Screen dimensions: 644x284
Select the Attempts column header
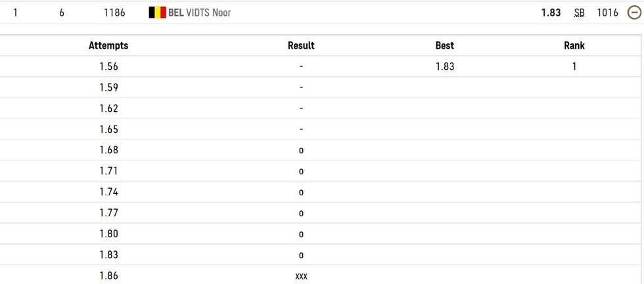(108, 45)
